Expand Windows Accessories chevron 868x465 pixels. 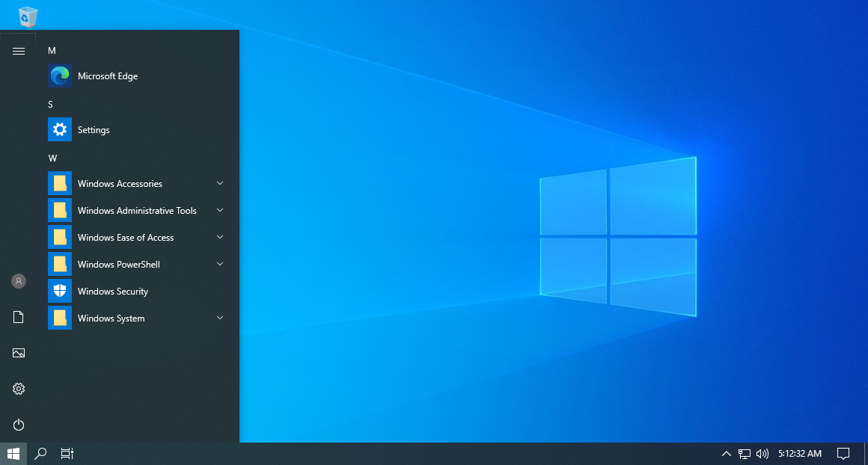tap(220, 184)
